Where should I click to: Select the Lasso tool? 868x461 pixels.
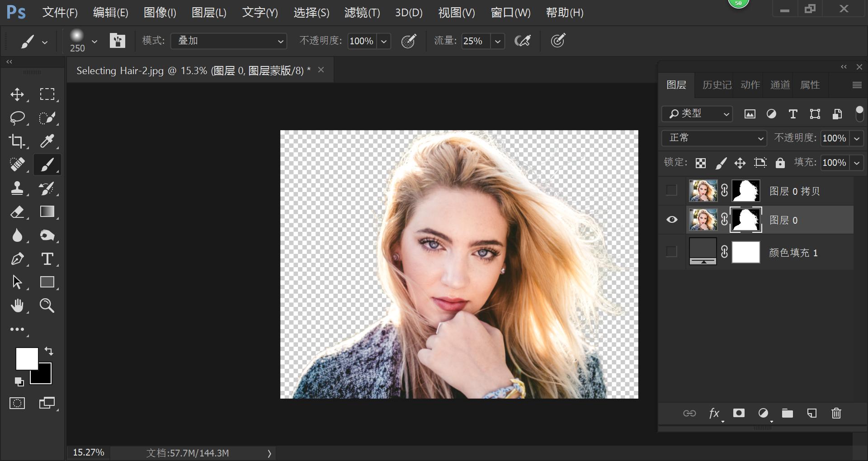[17, 118]
